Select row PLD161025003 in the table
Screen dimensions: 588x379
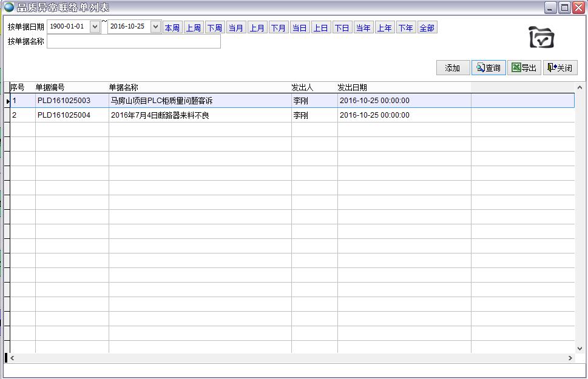click(64, 101)
